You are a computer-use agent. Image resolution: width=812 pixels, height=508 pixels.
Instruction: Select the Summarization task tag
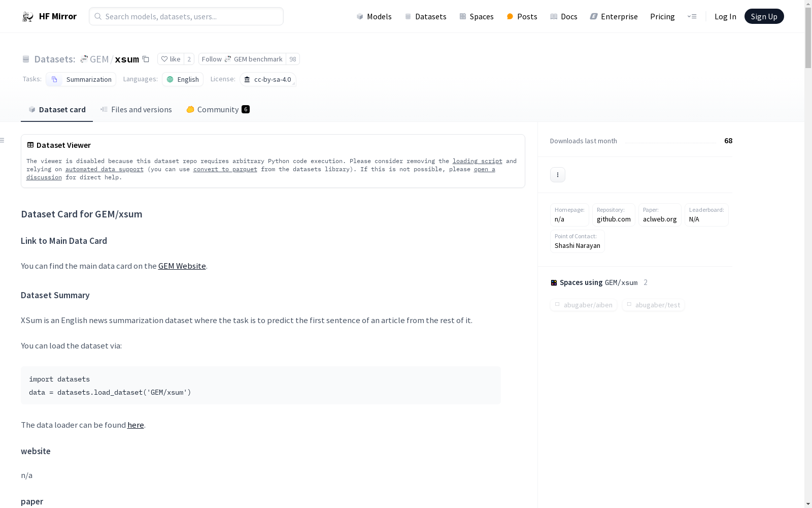[x=81, y=79]
